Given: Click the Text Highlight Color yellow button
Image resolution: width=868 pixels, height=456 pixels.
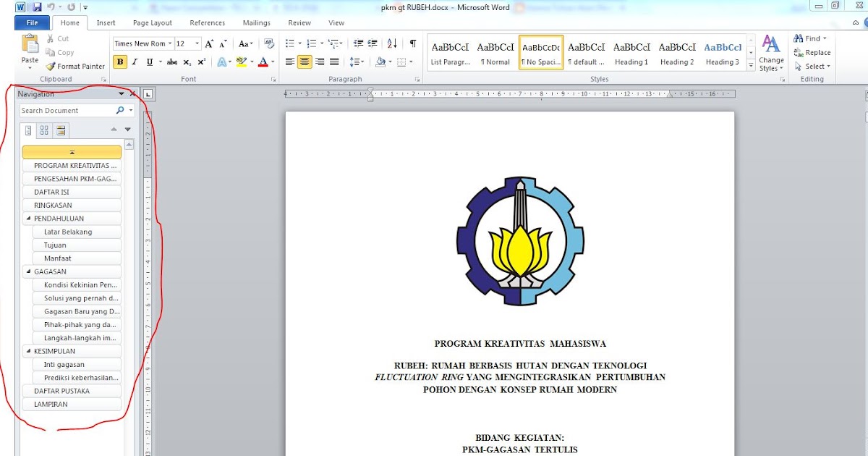Looking at the screenshot, I should point(242,62).
